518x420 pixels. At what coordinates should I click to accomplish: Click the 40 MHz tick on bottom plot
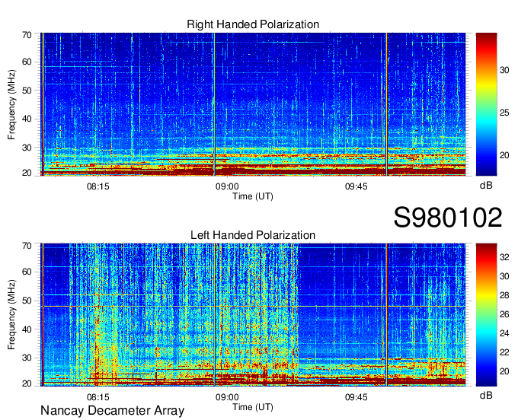(27, 329)
